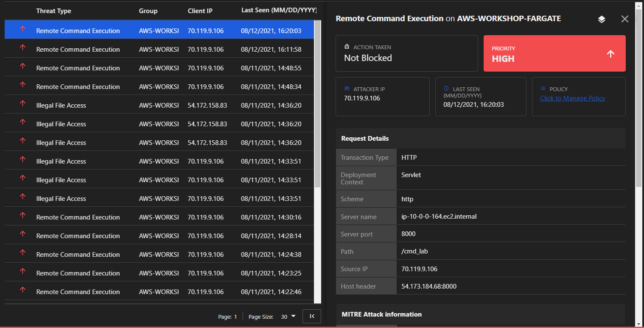Click the white arrow in the HIGH priority card
This screenshot has width=644, height=328.
pos(610,54)
